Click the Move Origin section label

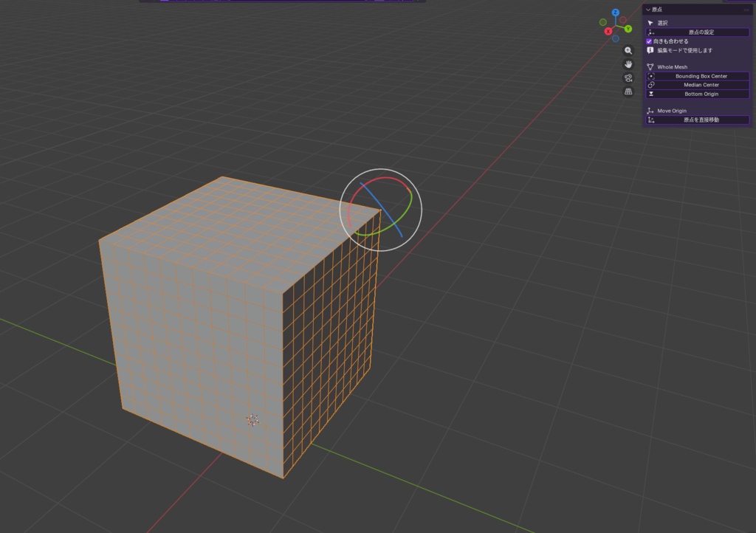pyautogui.click(x=672, y=111)
